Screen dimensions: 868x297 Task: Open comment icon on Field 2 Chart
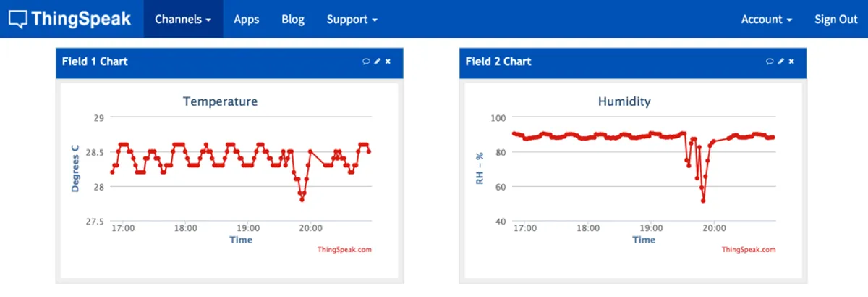tap(770, 62)
